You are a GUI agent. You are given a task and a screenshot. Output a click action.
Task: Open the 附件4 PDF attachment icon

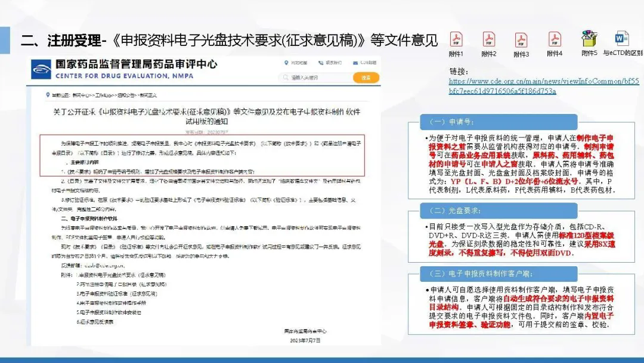click(x=555, y=39)
